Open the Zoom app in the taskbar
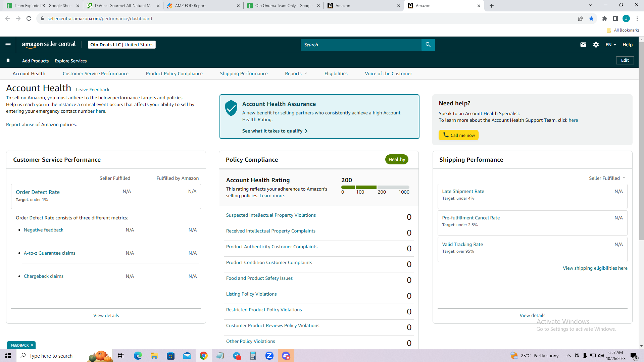Image resolution: width=644 pixels, height=362 pixels. click(269, 356)
